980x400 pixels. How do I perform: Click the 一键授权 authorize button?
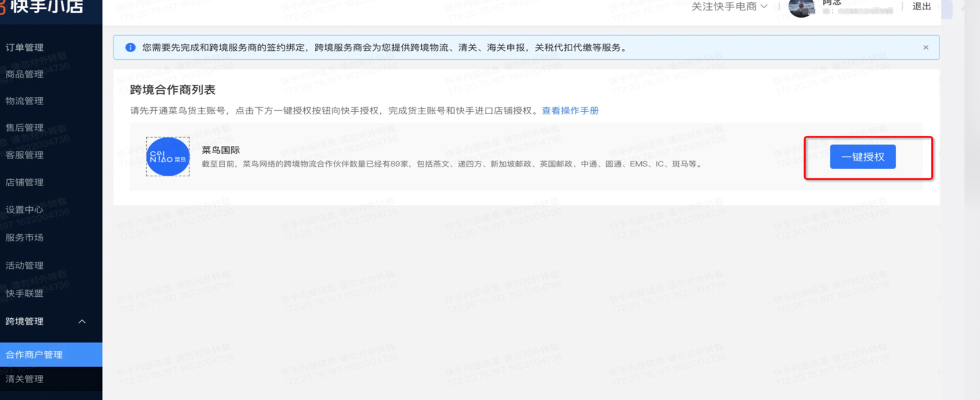click(x=862, y=157)
